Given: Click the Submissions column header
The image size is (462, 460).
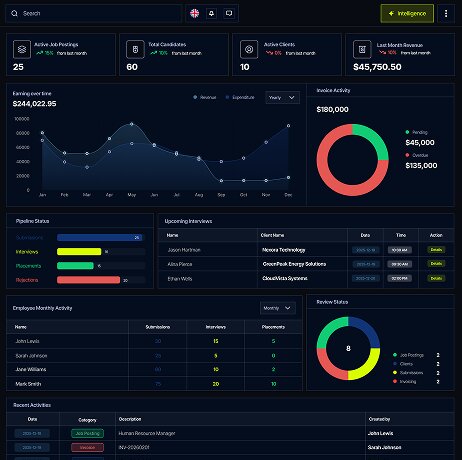Looking at the screenshot, I should tap(158, 327).
